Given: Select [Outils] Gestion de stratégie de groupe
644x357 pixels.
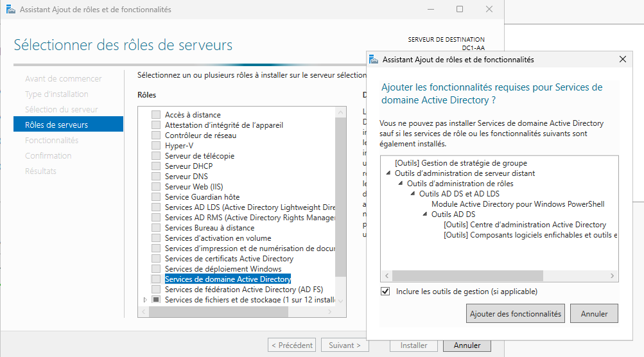Looking at the screenshot, I should click(x=461, y=163).
